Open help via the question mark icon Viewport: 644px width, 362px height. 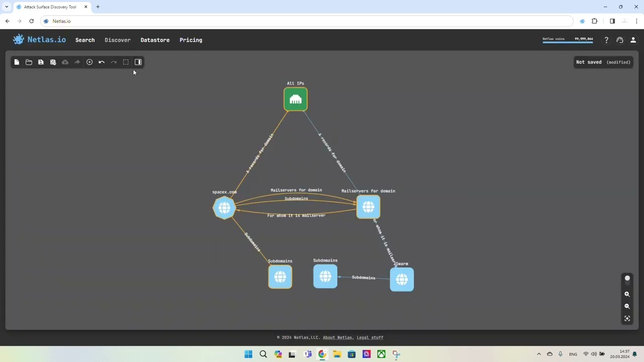pyautogui.click(x=606, y=40)
